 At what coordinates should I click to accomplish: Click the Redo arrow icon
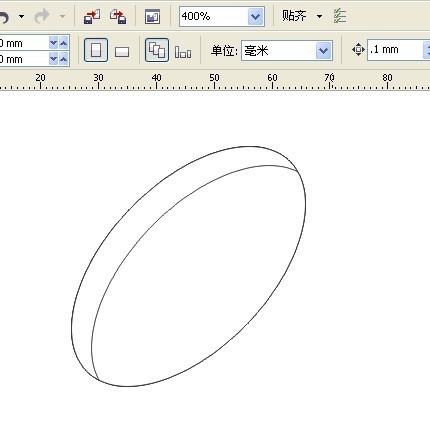[x=42, y=16]
